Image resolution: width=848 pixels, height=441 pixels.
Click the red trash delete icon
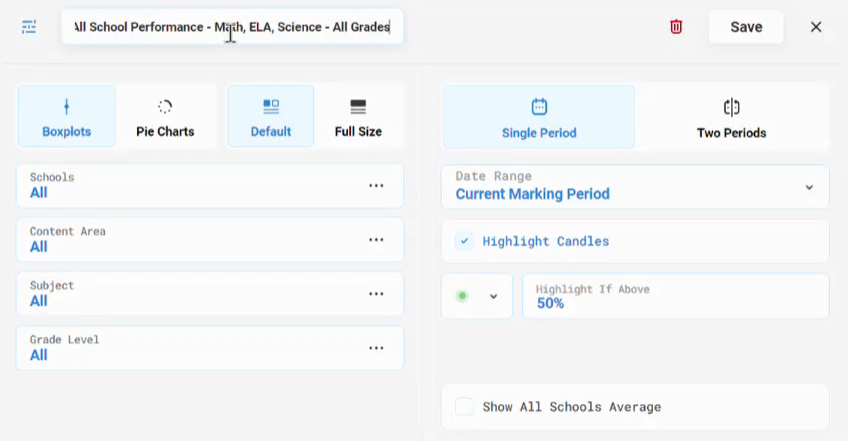[x=675, y=27]
